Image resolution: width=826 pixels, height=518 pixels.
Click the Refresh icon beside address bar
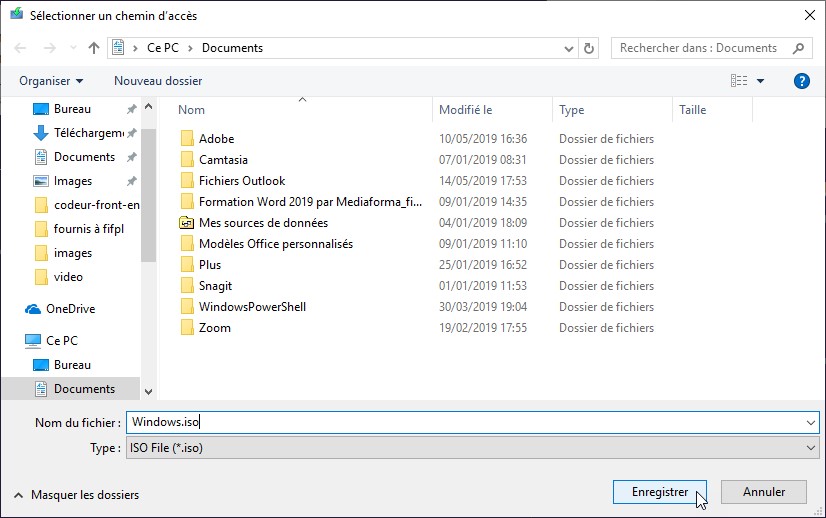(589, 48)
